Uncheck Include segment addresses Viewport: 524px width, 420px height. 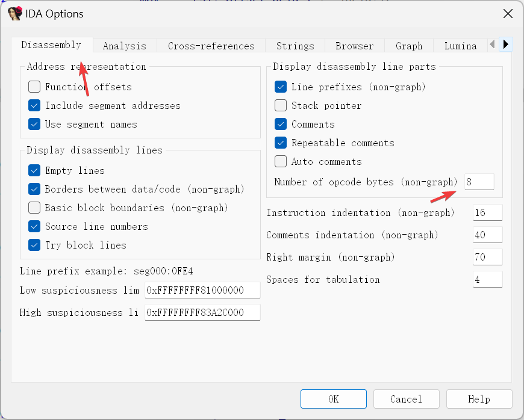pyautogui.click(x=34, y=106)
